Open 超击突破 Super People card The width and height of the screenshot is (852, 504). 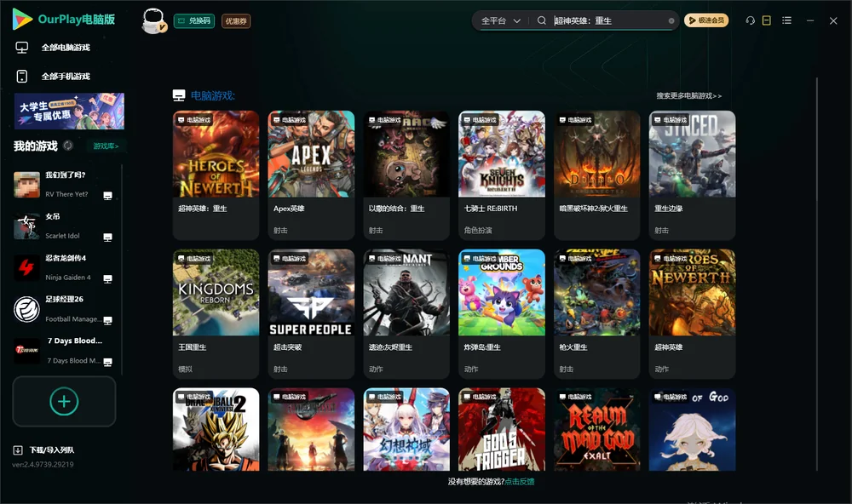pyautogui.click(x=311, y=313)
